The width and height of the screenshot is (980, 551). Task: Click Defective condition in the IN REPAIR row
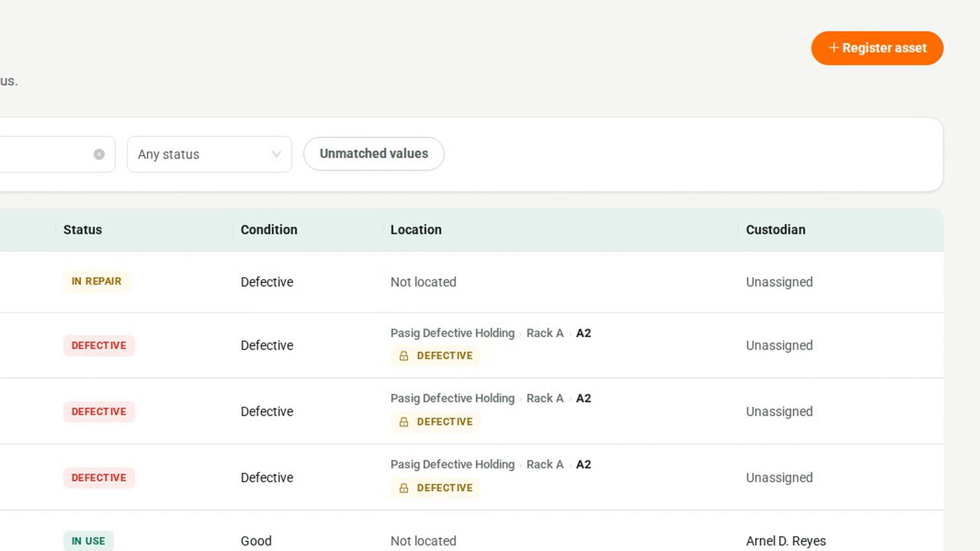coord(267,282)
